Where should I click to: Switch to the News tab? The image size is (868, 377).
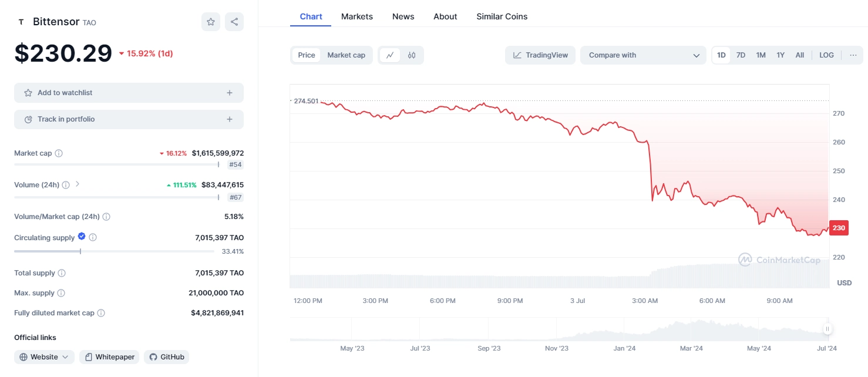pos(403,16)
